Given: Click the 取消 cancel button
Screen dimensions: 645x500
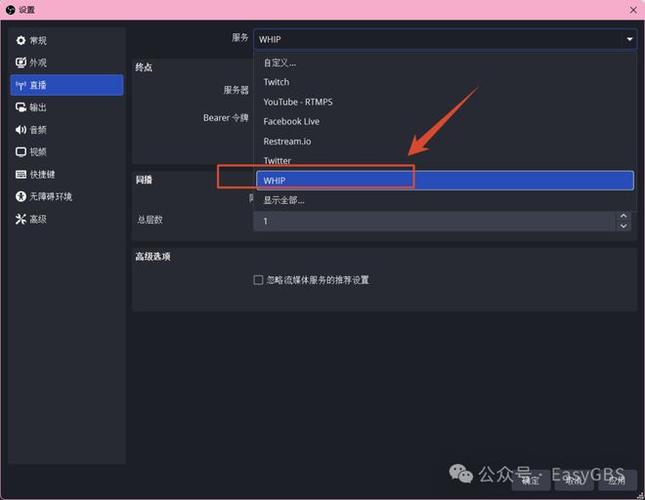Looking at the screenshot, I should (574, 480).
